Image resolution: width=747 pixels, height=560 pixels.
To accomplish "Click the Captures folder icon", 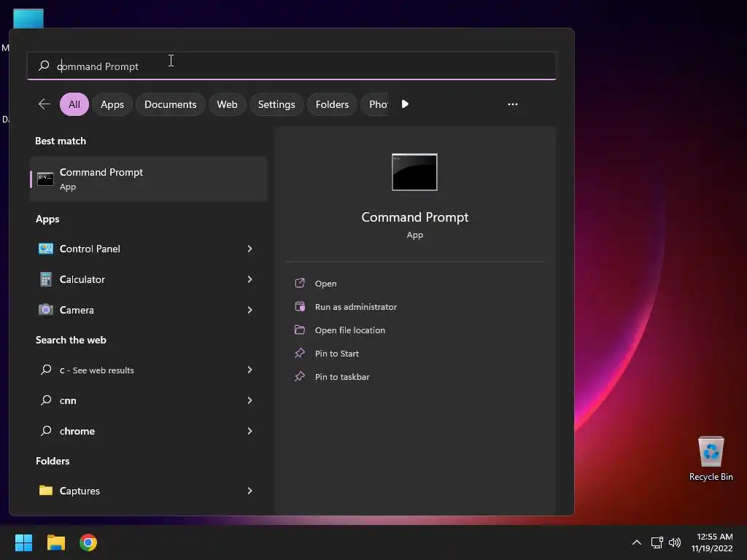I will tap(46, 490).
